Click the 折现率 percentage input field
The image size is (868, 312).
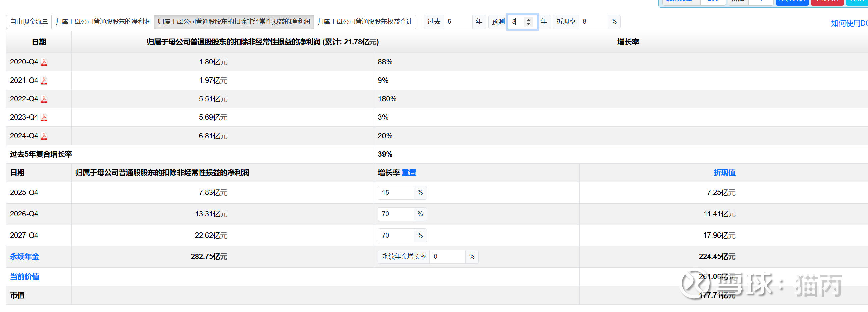point(593,22)
